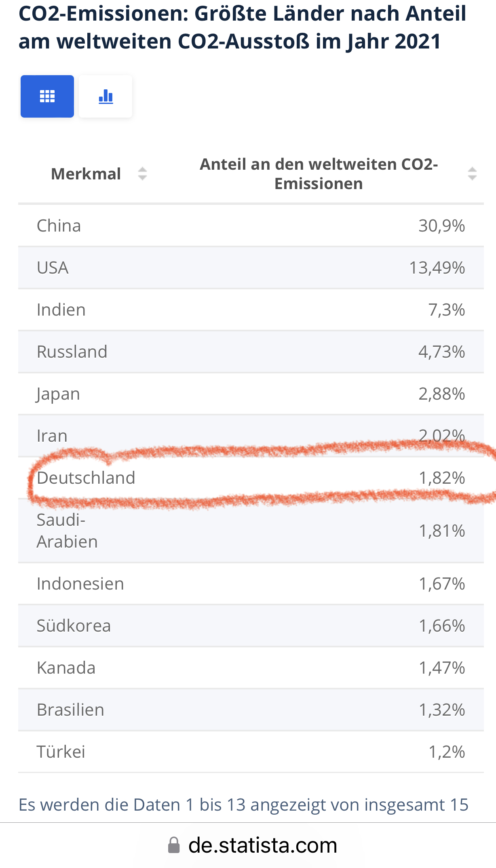Sort by CO2-Emissionen share arrows
496x868 pixels.
tap(472, 174)
